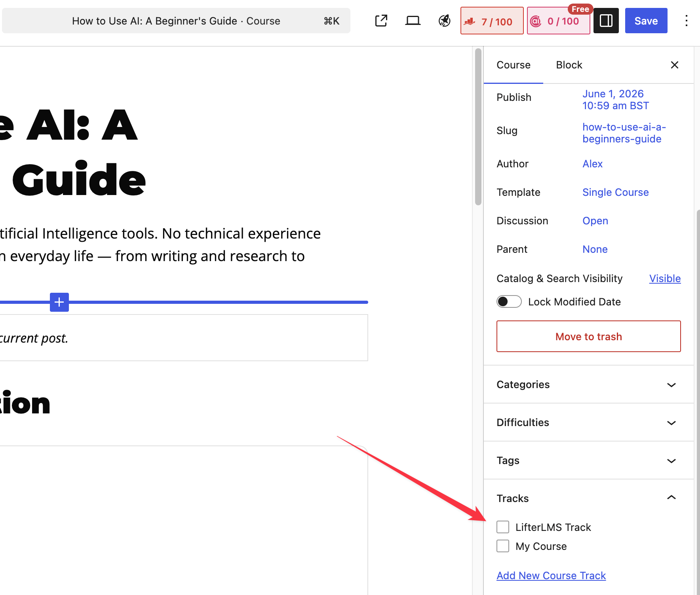Open the command palette title bar
This screenshot has width=700, height=595.
point(176,21)
